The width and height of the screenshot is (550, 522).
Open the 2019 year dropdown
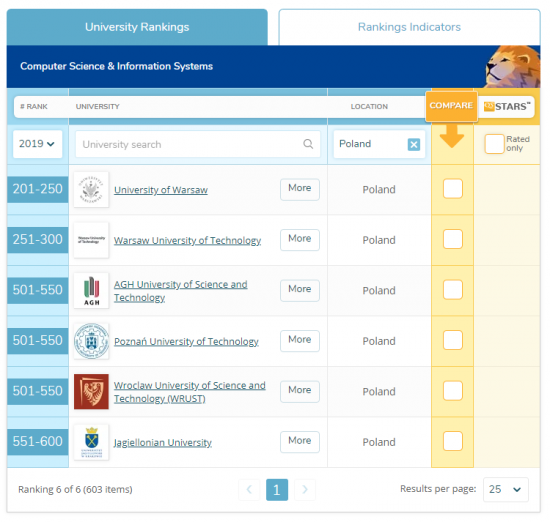(38, 144)
